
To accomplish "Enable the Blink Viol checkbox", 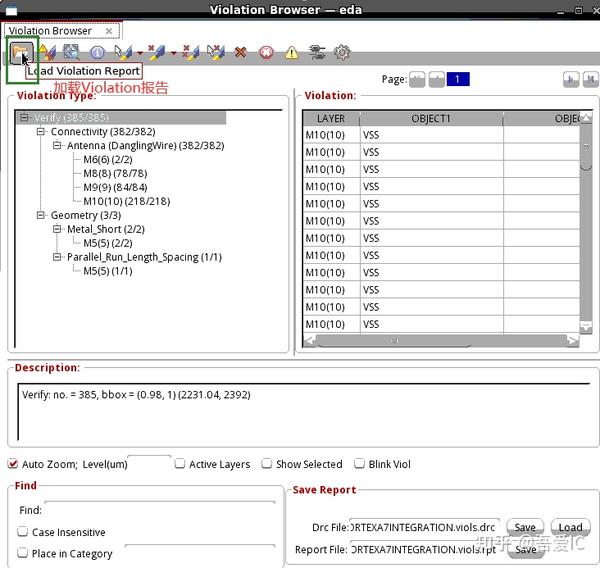I will (x=359, y=464).
